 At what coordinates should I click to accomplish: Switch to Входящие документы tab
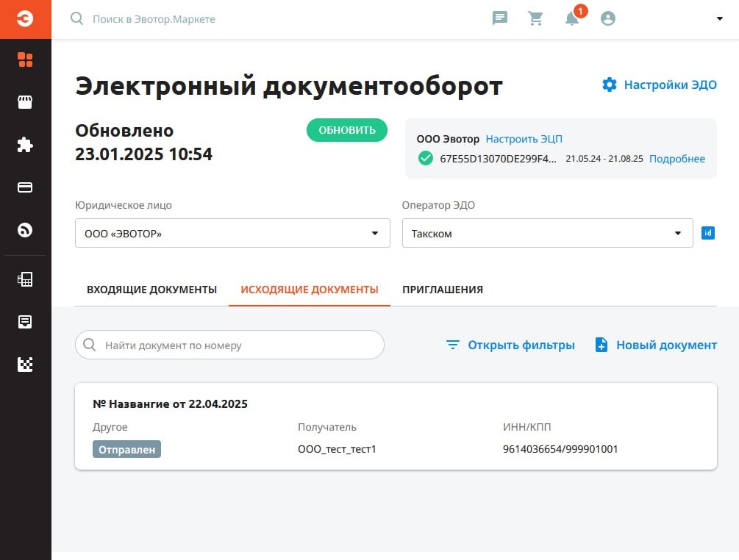pyautogui.click(x=151, y=290)
